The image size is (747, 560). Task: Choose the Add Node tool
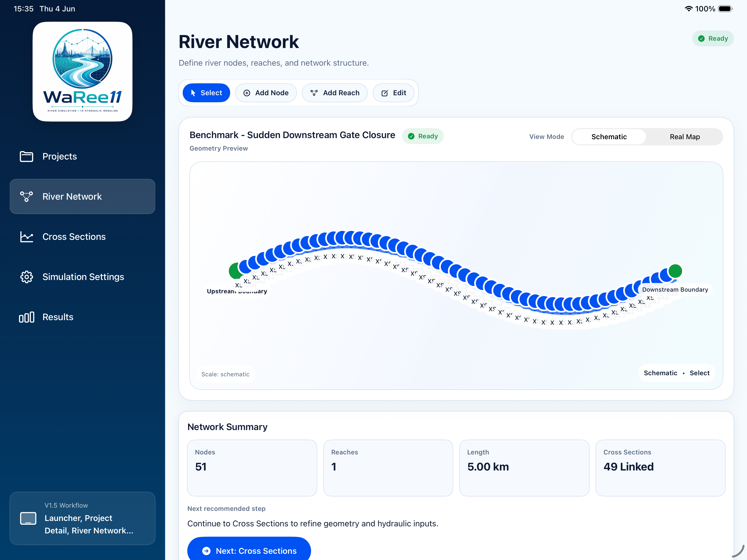(x=266, y=93)
